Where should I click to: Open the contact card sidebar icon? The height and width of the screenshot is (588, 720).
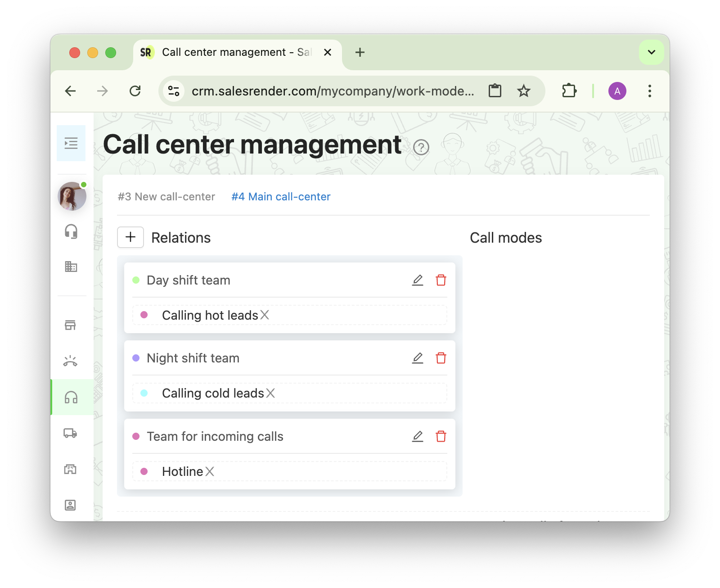pyautogui.click(x=70, y=505)
